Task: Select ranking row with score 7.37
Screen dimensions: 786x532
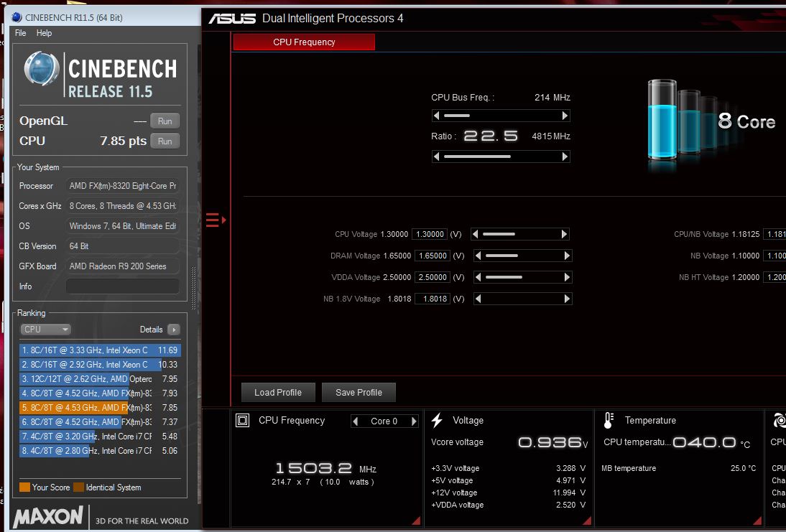Action: (100, 422)
